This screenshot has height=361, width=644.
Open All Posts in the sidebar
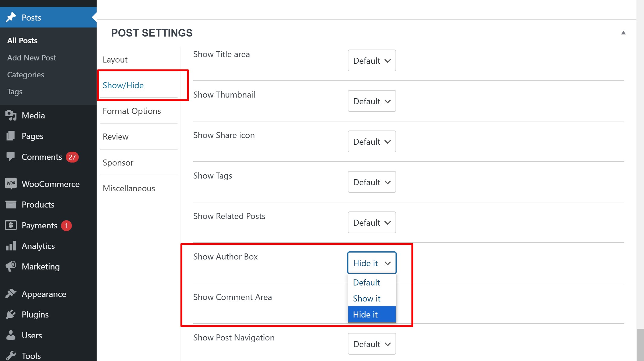(x=22, y=40)
